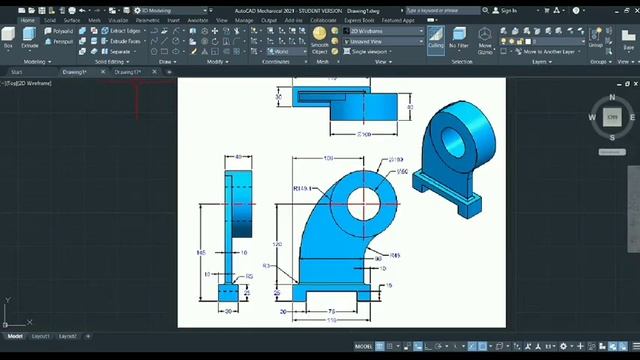Click the Open file icon in quick access toolbar
The image size is (640, 360).
click(x=31, y=11)
